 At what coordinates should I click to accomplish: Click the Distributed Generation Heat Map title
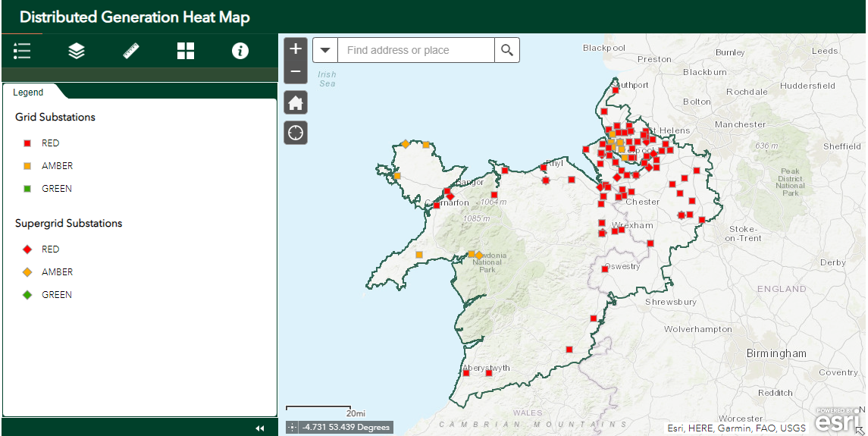tap(134, 17)
